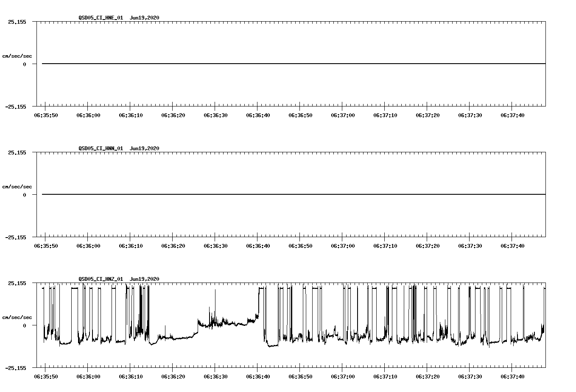Click 06:37:40 time label under HNE plot
The width and height of the screenshot is (576, 392).
coord(512,115)
